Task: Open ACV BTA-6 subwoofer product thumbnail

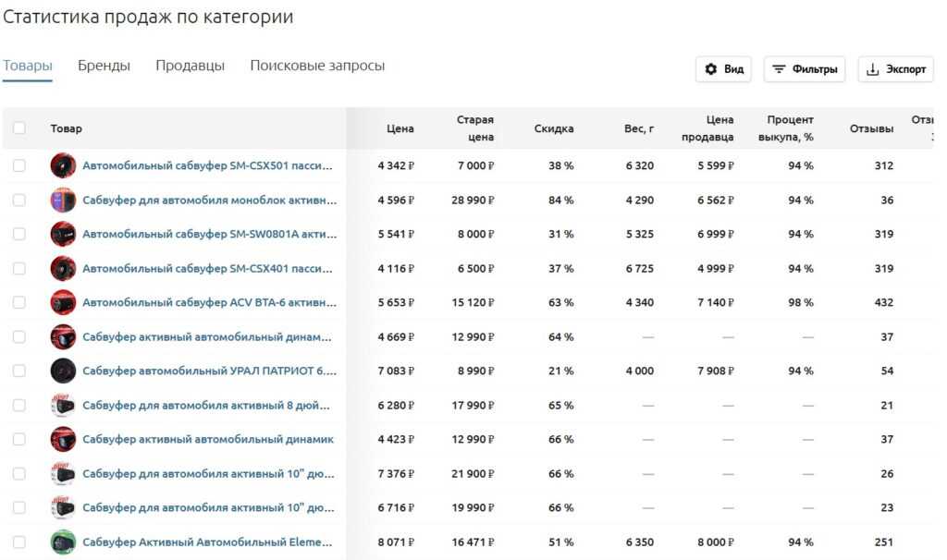Action: coord(63,303)
